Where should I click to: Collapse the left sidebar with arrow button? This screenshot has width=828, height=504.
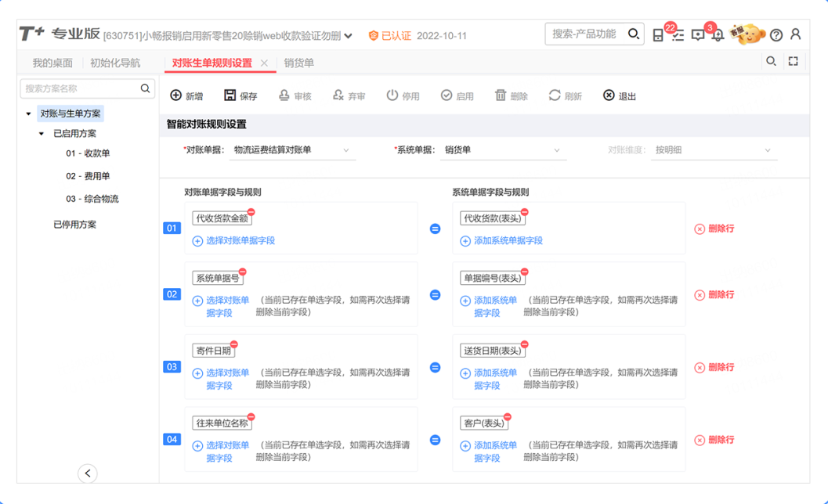pyautogui.click(x=88, y=473)
